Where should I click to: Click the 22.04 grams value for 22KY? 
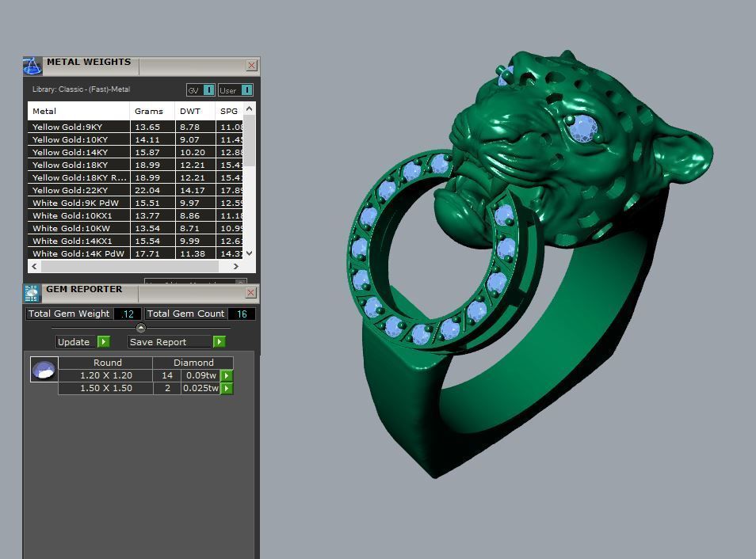pyautogui.click(x=147, y=190)
